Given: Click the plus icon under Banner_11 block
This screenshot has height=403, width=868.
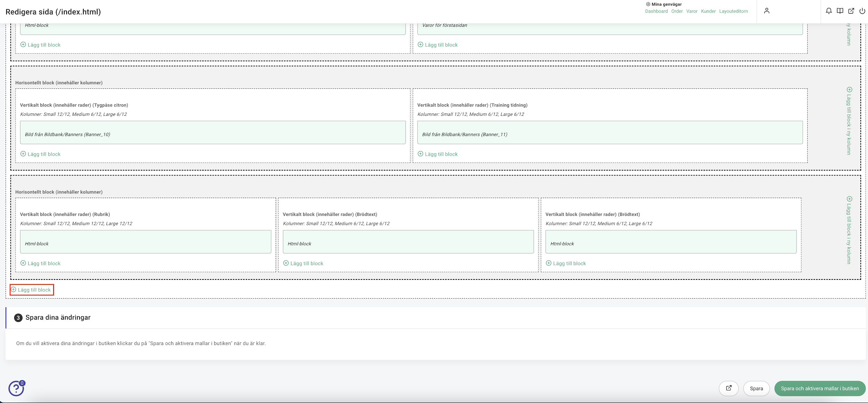Looking at the screenshot, I should click(420, 154).
